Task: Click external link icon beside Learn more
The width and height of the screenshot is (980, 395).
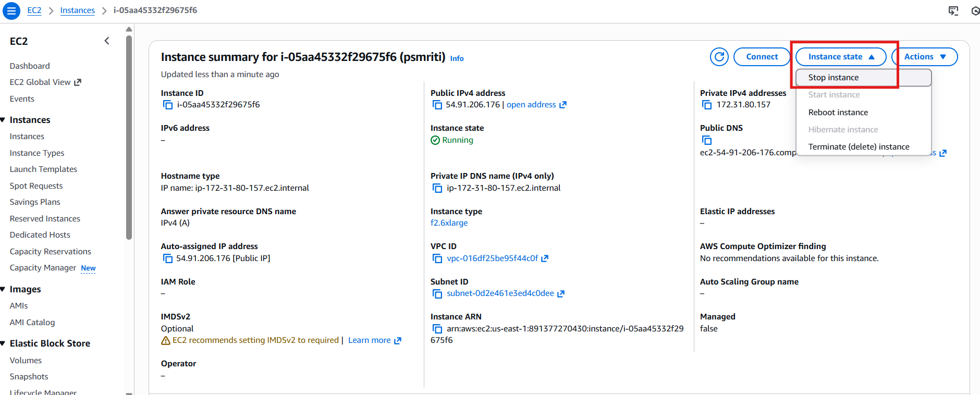Action: [x=398, y=340]
